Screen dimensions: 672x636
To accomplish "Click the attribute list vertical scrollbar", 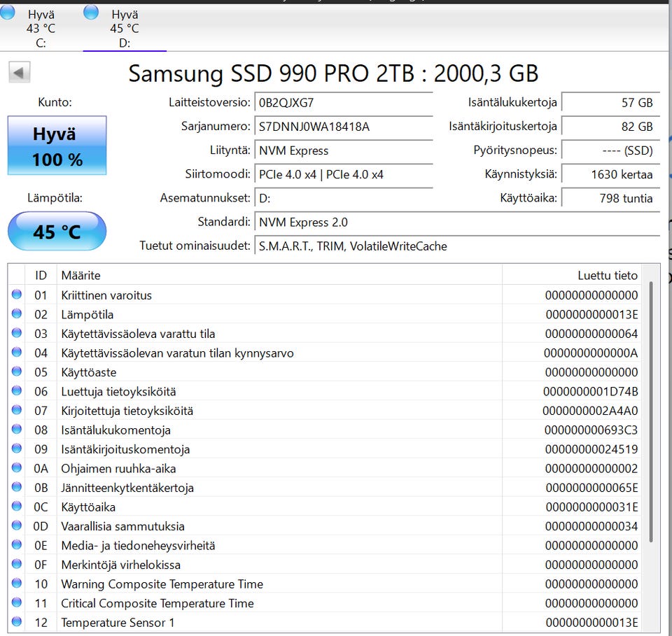I will [652, 411].
